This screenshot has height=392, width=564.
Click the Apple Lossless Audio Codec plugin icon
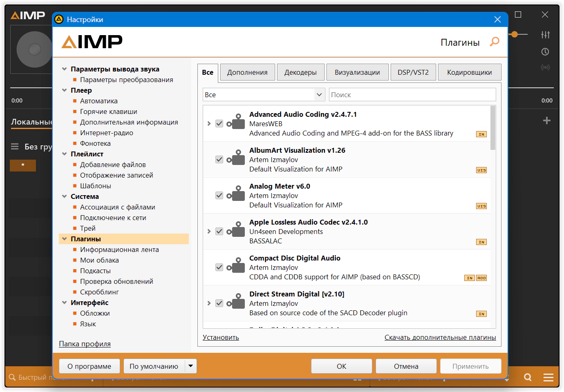[x=236, y=230]
